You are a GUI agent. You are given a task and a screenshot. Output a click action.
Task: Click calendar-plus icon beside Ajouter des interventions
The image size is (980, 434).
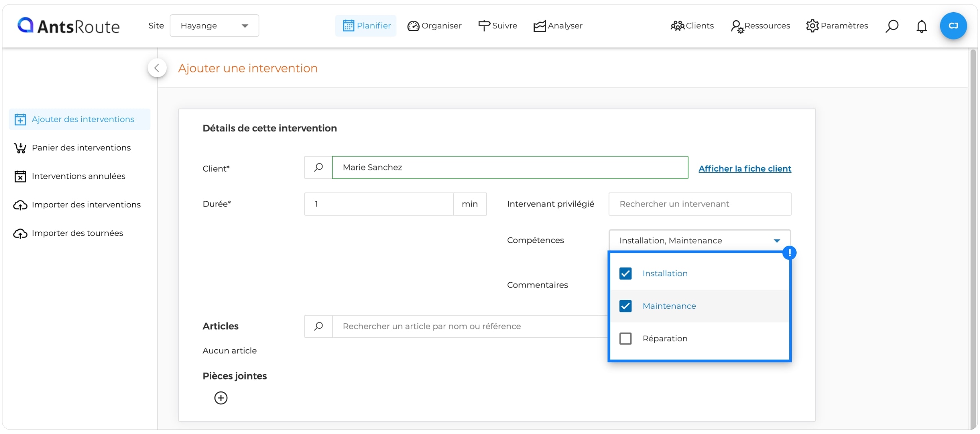[x=20, y=119]
